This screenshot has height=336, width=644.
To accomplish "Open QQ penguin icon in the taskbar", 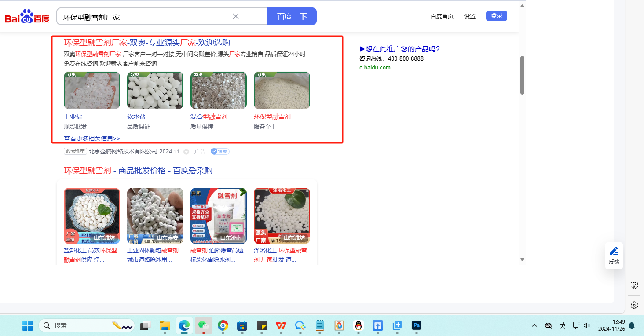I will (359, 325).
